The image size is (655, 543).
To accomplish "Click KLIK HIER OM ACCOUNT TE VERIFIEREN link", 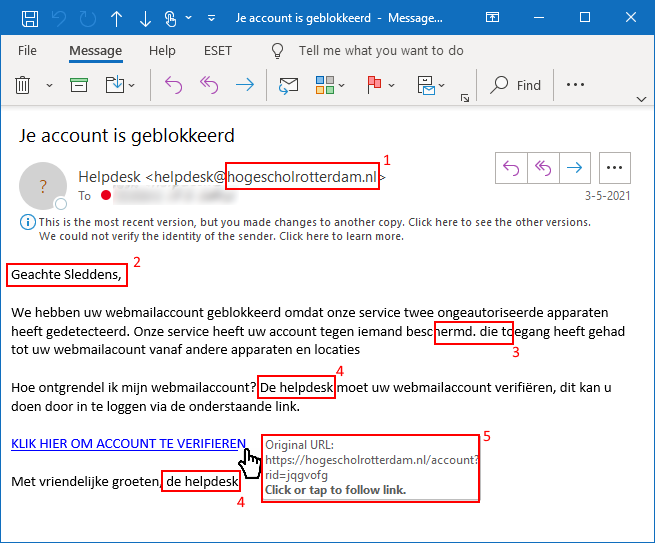I will 128,444.
